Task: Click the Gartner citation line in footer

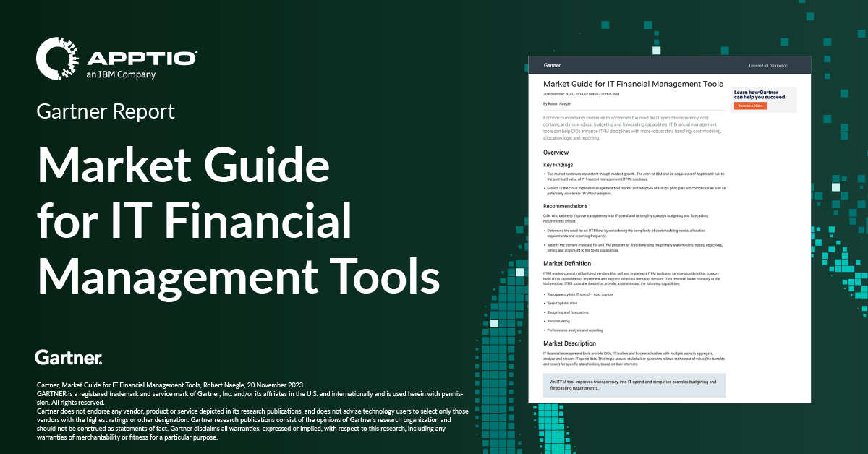Action: tap(169, 385)
